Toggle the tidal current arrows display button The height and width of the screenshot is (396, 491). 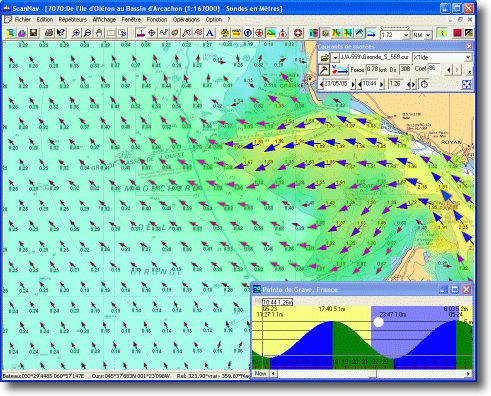pyautogui.click(x=340, y=70)
